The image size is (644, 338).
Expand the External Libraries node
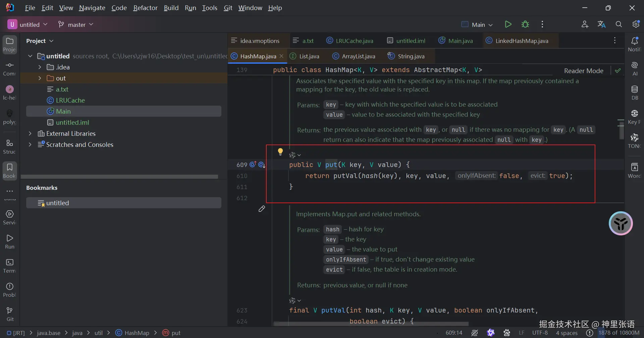coord(30,133)
